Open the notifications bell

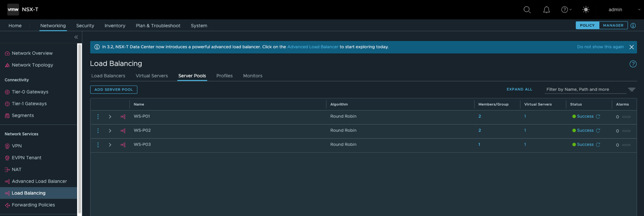[546, 9]
